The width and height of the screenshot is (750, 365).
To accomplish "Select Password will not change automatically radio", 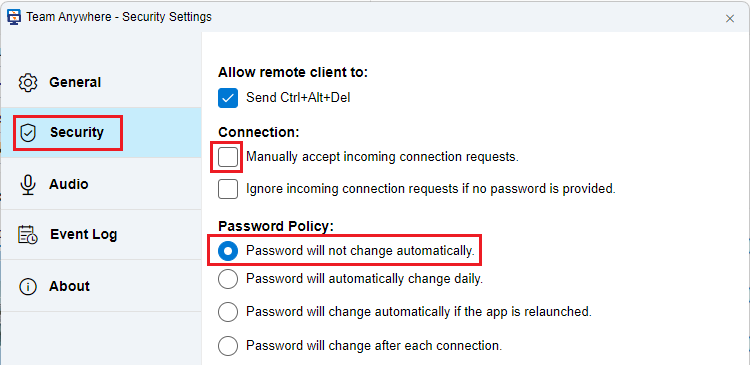I will [228, 251].
